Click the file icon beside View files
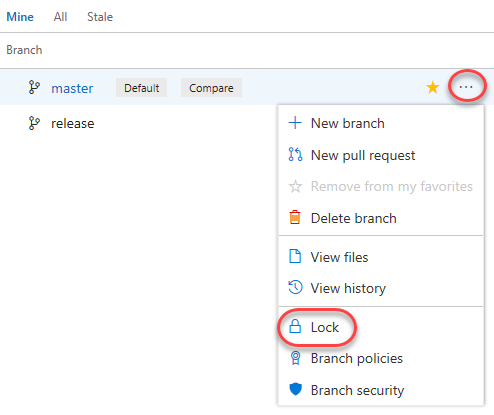The width and height of the screenshot is (494, 415). 295,257
